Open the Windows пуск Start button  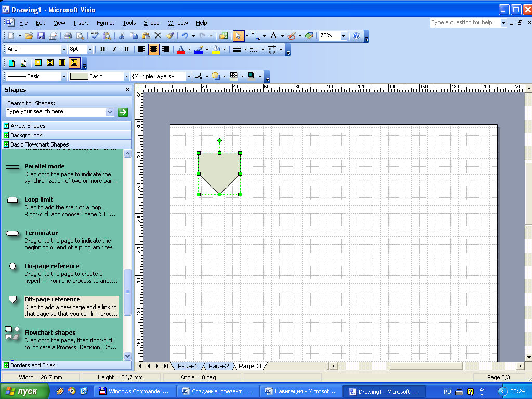tap(24, 392)
